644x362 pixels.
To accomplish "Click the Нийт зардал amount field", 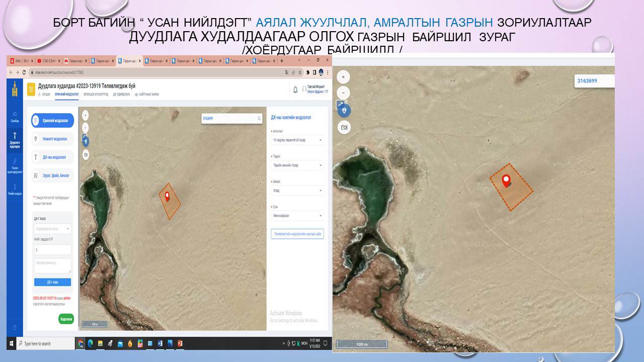I will tap(52, 249).
